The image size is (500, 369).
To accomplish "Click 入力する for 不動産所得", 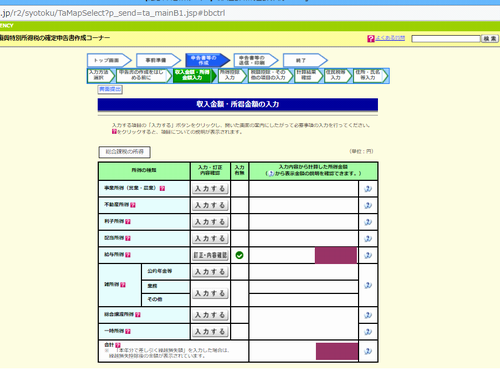I will click(x=210, y=205).
